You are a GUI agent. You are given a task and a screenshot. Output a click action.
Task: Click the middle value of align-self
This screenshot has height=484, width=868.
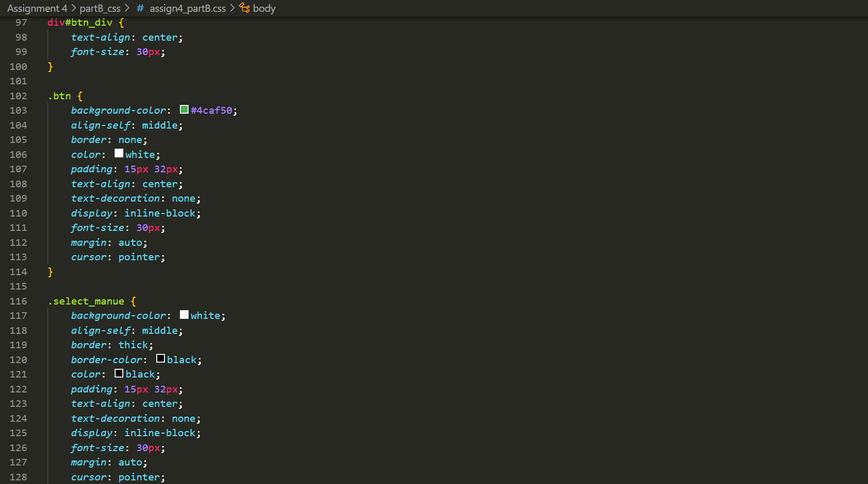pos(160,124)
